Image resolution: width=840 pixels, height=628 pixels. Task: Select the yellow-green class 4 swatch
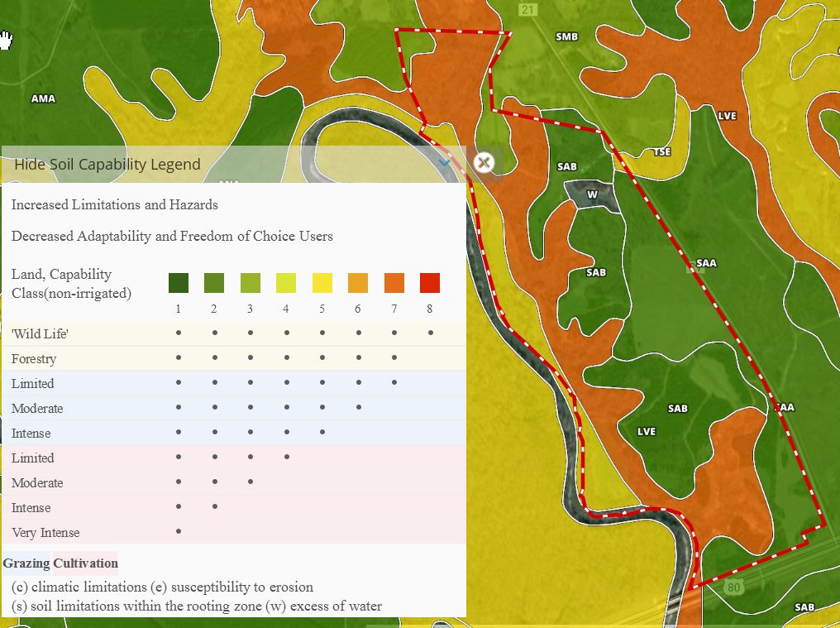(x=286, y=283)
